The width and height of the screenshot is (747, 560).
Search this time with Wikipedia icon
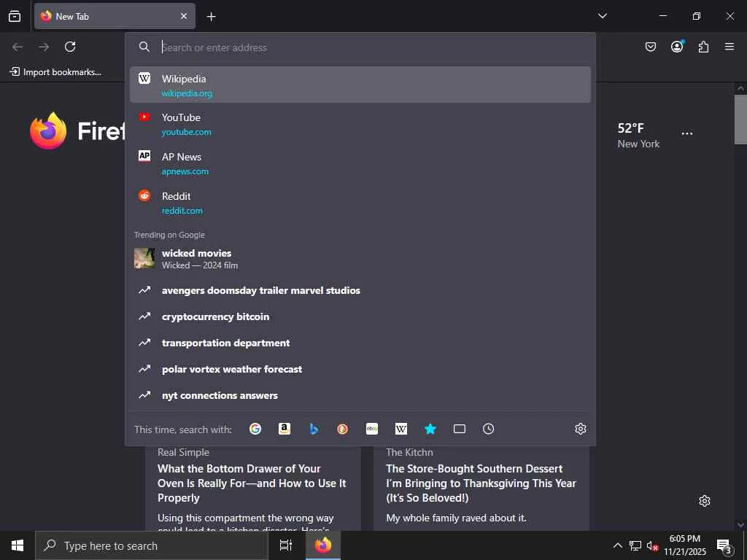401,429
